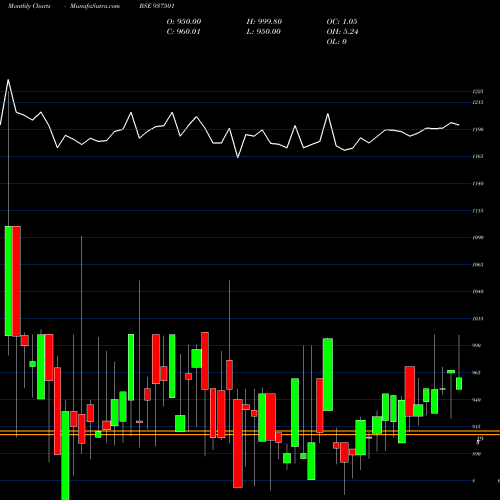
Task: Click the 915 price axis label
Action: coord(477,427)
